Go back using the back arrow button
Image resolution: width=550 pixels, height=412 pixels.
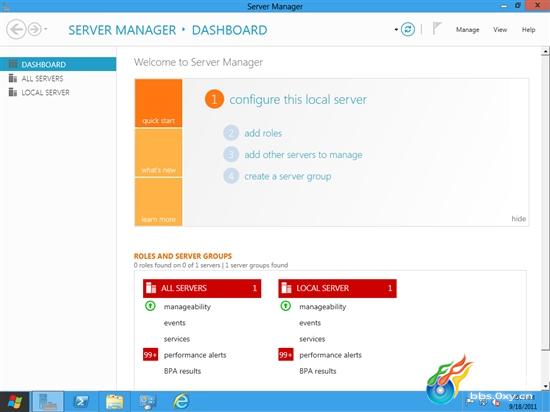[x=16, y=29]
